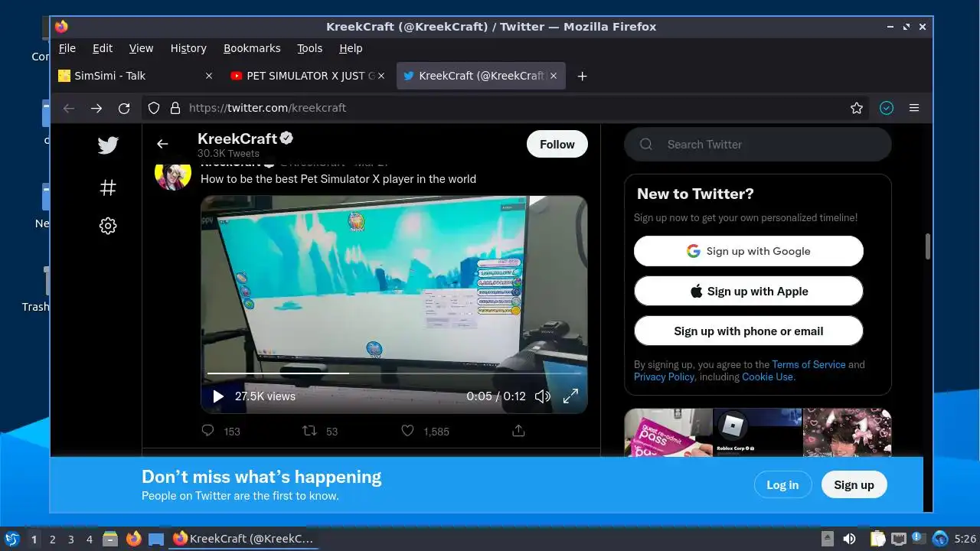The image size is (980, 551).
Task: Expand the video to fullscreen
Action: [x=570, y=396]
